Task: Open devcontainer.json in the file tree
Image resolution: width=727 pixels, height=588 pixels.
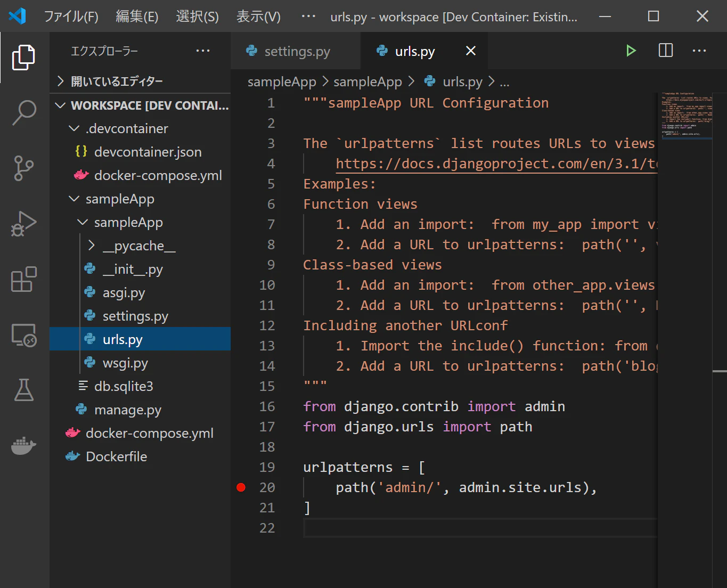Action: tap(140, 152)
